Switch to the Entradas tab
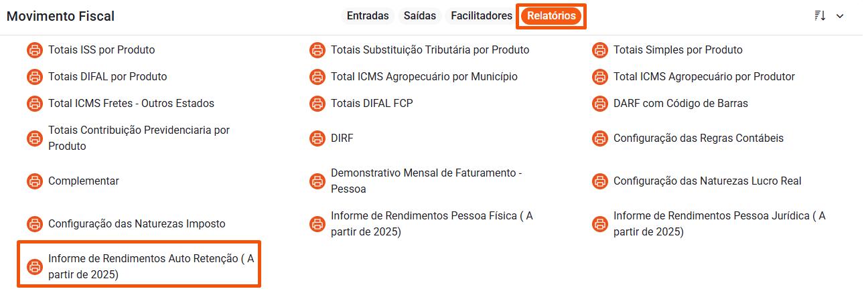 point(368,16)
